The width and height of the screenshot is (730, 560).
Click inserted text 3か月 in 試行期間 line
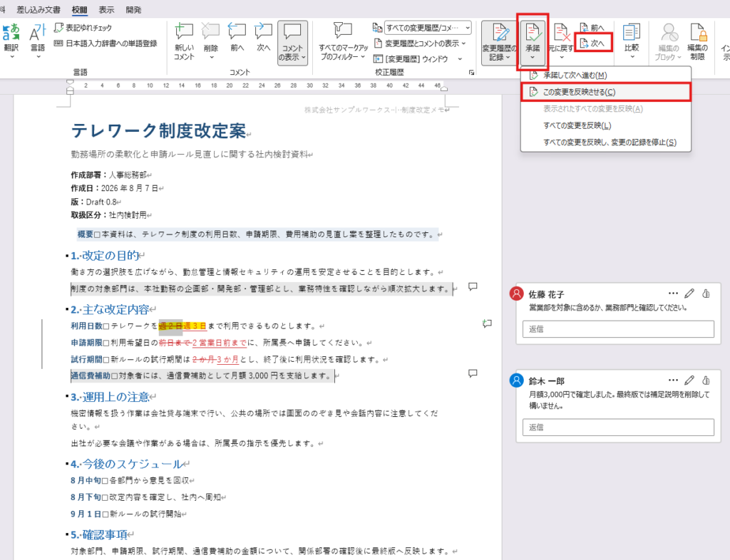click(227, 360)
